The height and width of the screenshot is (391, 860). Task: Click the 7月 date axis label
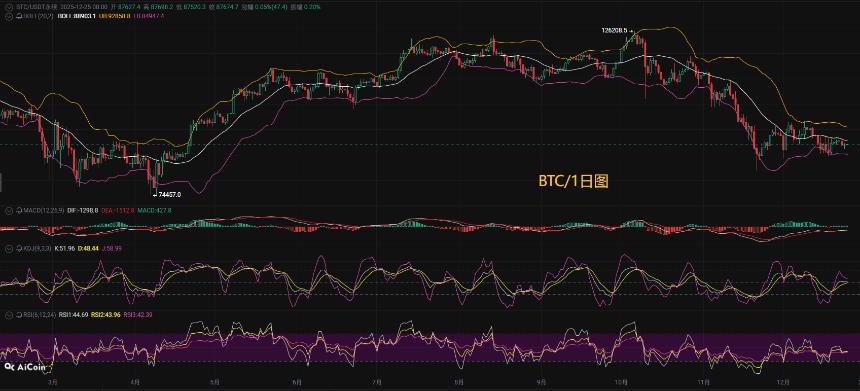coord(376,382)
